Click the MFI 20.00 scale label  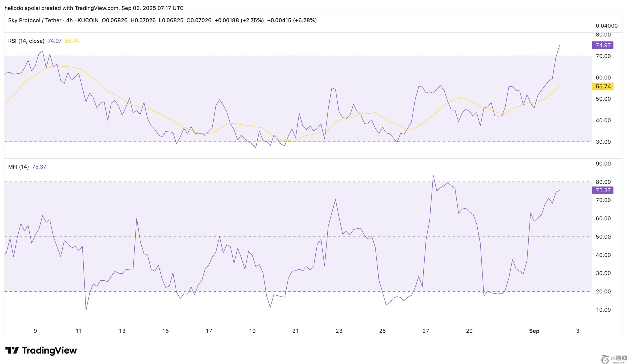[x=603, y=291]
